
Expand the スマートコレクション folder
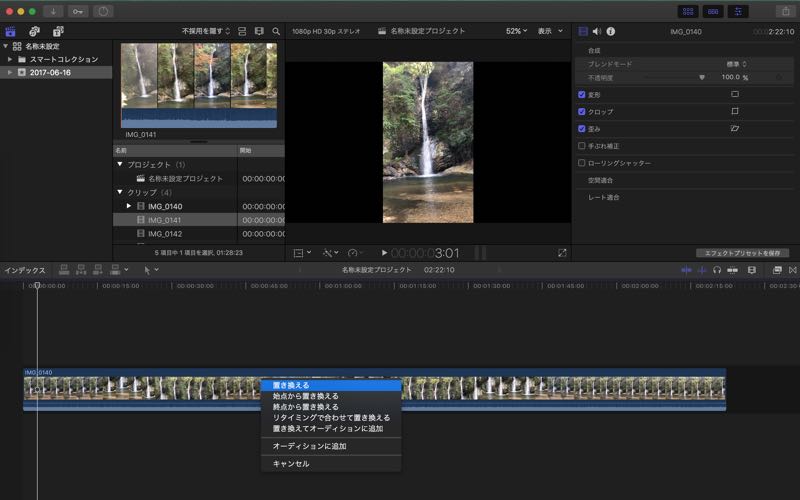pyautogui.click(x=10, y=59)
